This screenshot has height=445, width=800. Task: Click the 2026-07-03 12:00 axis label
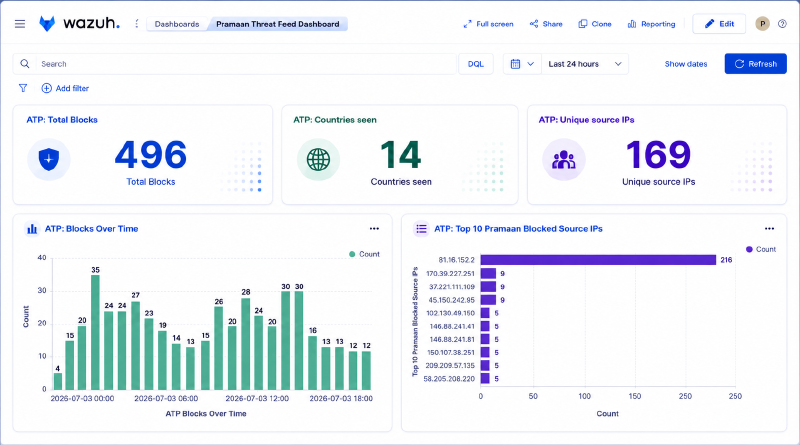click(257, 399)
